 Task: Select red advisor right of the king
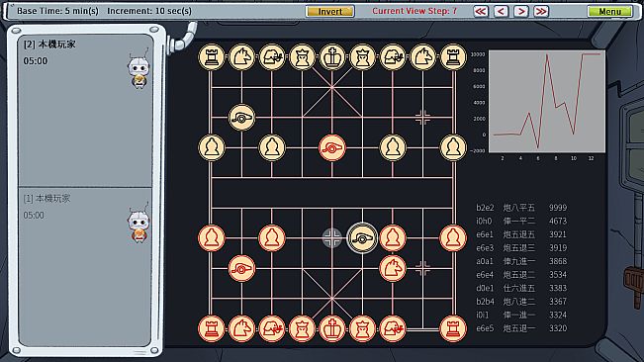click(x=362, y=328)
